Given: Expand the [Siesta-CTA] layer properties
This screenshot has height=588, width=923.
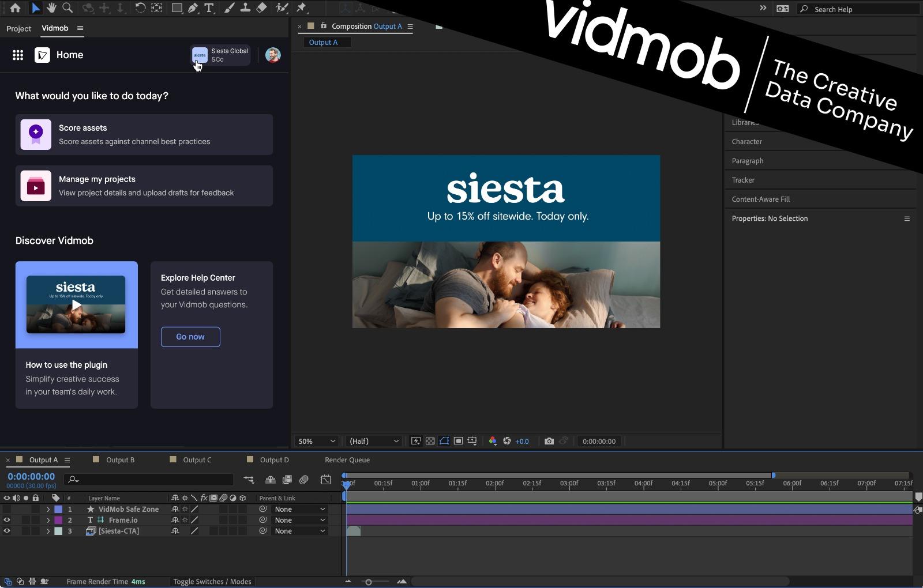Looking at the screenshot, I should click(x=48, y=531).
